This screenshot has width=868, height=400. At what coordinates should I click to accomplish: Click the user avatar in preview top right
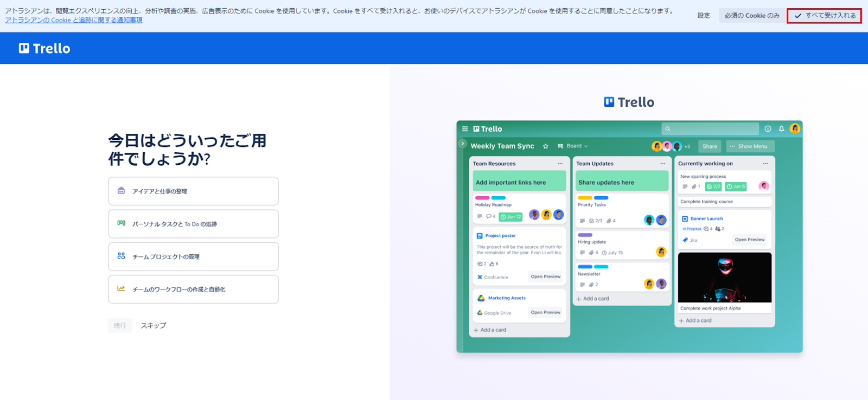pos(795,128)
